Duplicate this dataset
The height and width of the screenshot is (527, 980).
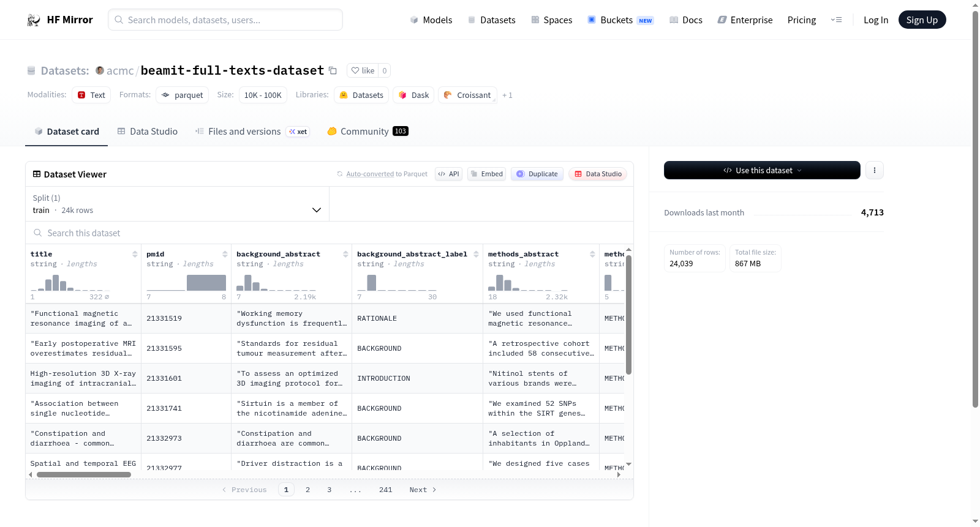537,174
